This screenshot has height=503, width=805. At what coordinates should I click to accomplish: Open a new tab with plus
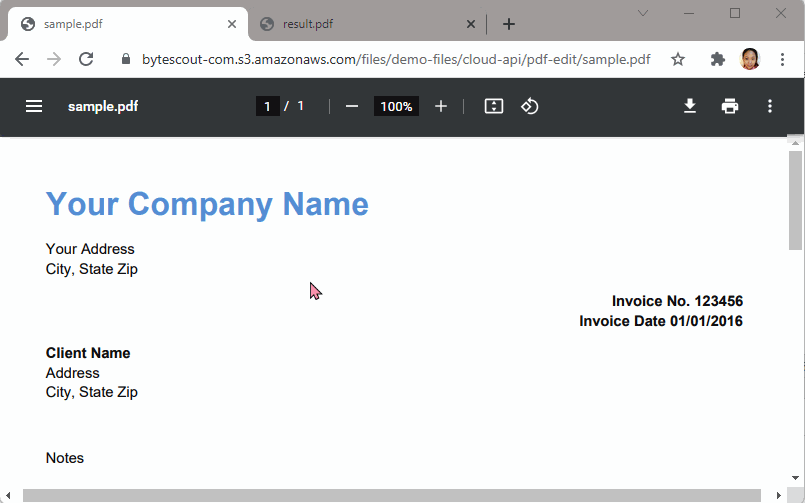[508, 24]
